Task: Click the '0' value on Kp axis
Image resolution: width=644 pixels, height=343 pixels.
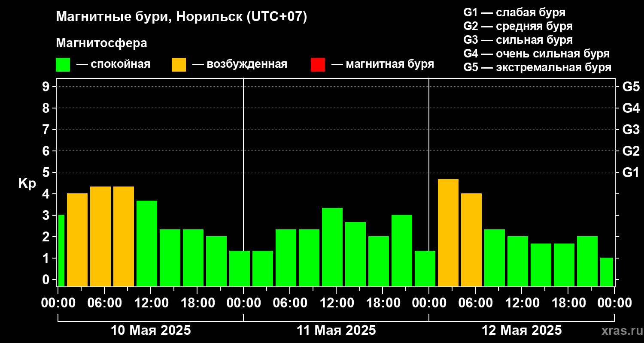Action: pos(47,280)
